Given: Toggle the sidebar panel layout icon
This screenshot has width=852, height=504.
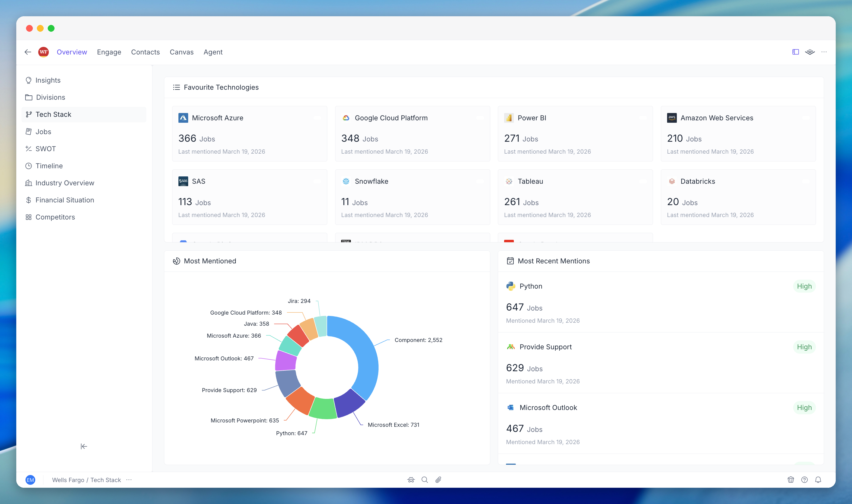Looking at the screenshot, I should coord(796,52).
